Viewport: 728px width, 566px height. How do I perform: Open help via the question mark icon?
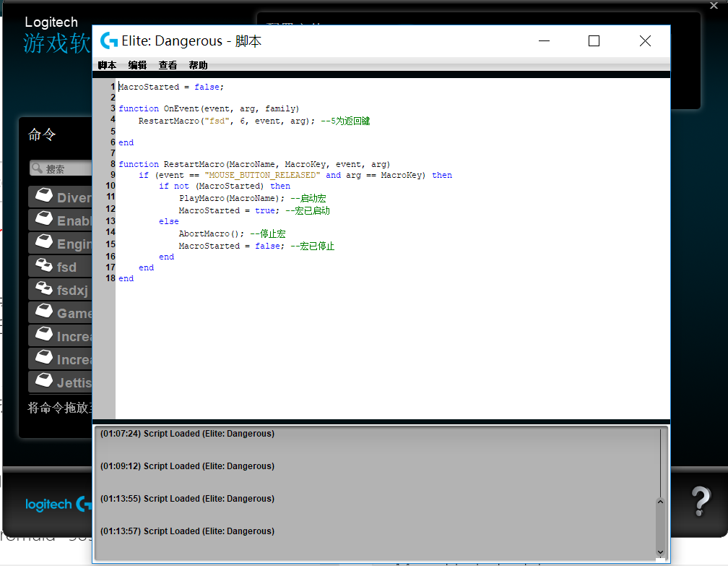(701, 502)
